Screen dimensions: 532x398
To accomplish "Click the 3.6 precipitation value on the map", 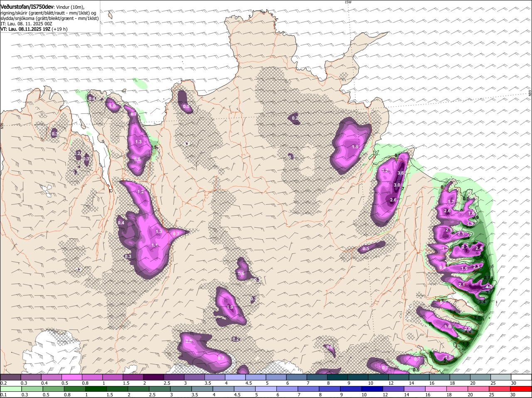I will pos(401,173).
